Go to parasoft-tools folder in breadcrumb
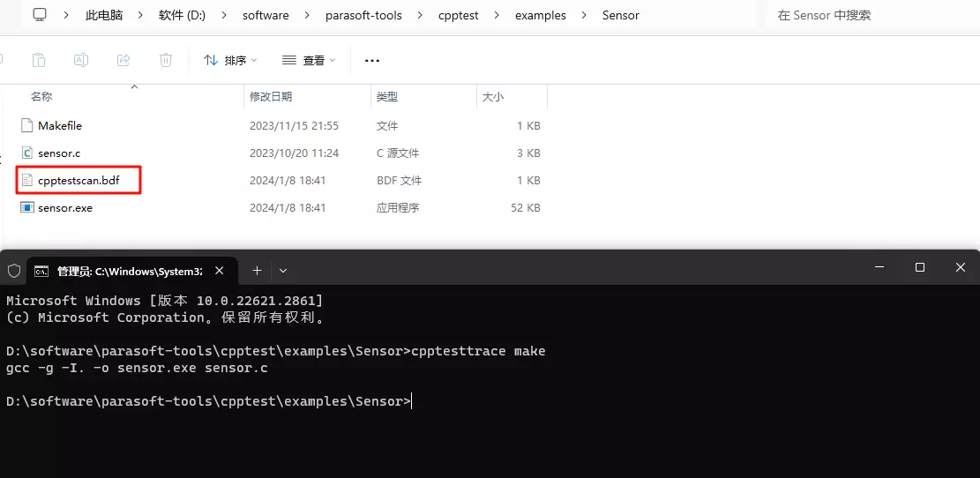 (x=364, y=15)
